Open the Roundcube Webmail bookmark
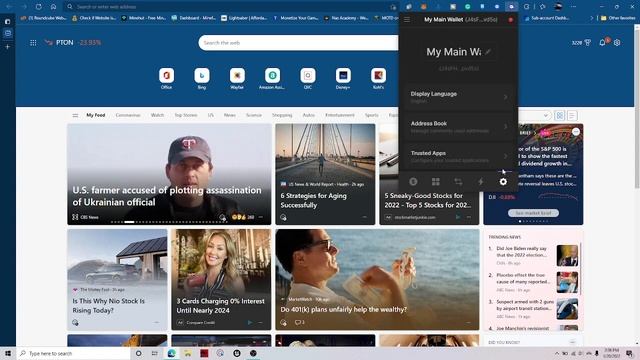Image resolution: width=640 pixels, height=360 pixels. [x=43, y=18]
